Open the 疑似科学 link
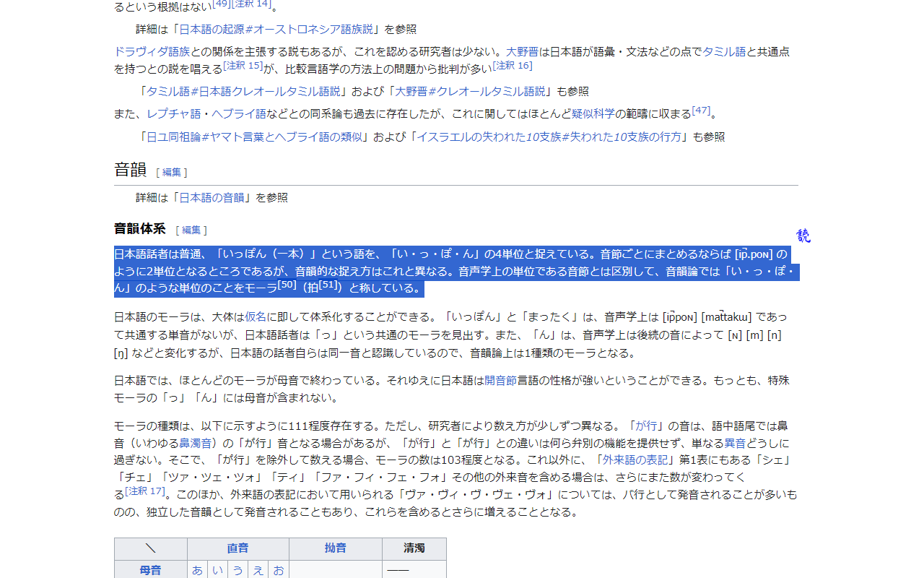Image resolution: width=924 pixels, height=578 pixels. 593,113
